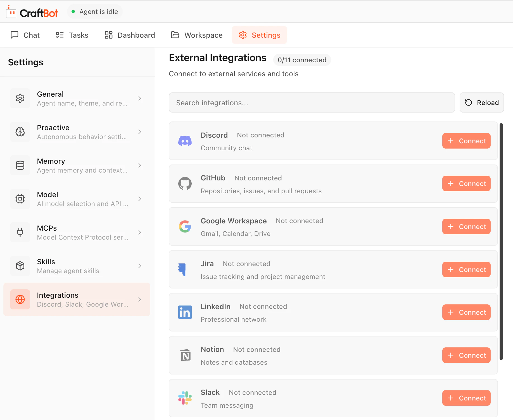
Task: Click the 0/11 connected badge
Action: click(302, 60)
